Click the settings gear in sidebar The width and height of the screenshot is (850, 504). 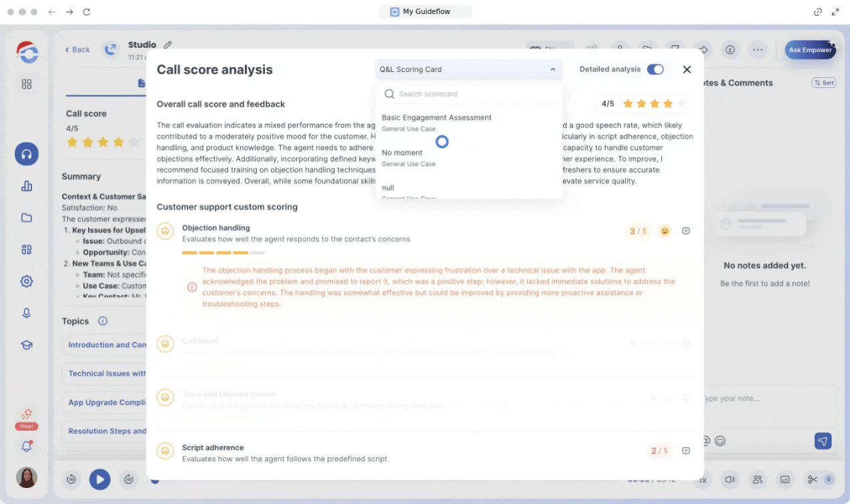click(x=27, y=281)
